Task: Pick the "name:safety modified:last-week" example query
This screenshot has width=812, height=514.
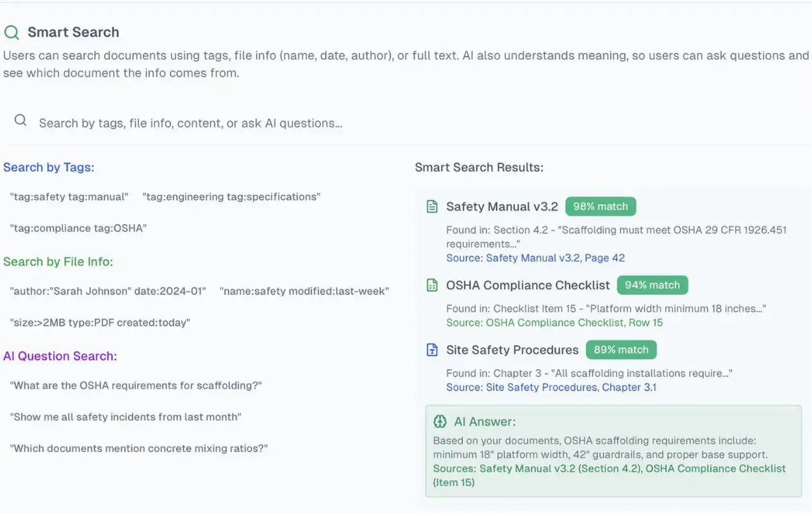Action: (304, 291)
